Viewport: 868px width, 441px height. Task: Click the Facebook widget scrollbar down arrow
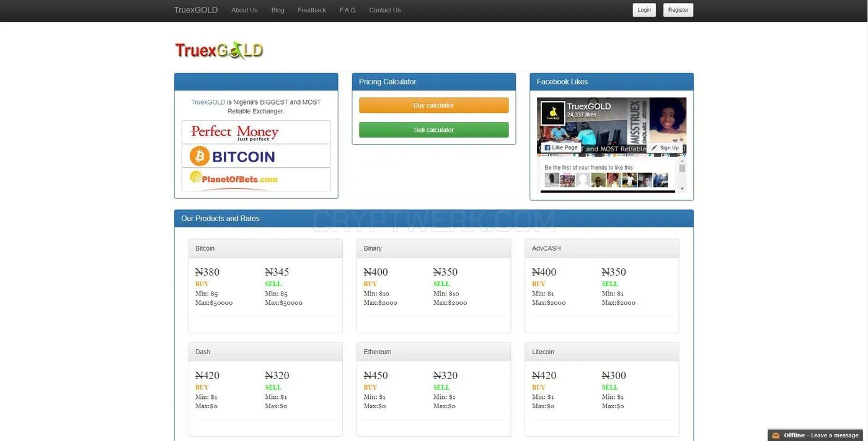pyautogui.click(x=683, y=188)
